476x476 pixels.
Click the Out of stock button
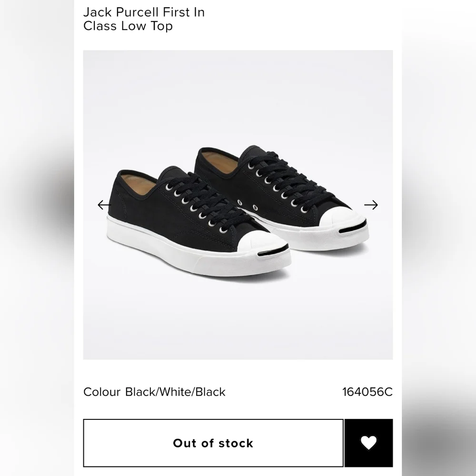tap(213, 443)
